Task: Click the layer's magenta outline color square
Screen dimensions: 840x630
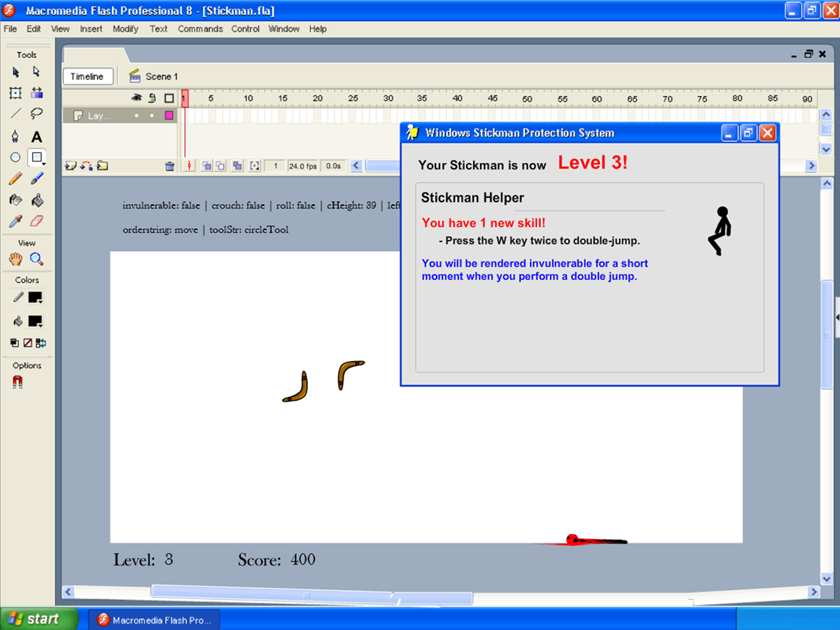Action: 169,115
